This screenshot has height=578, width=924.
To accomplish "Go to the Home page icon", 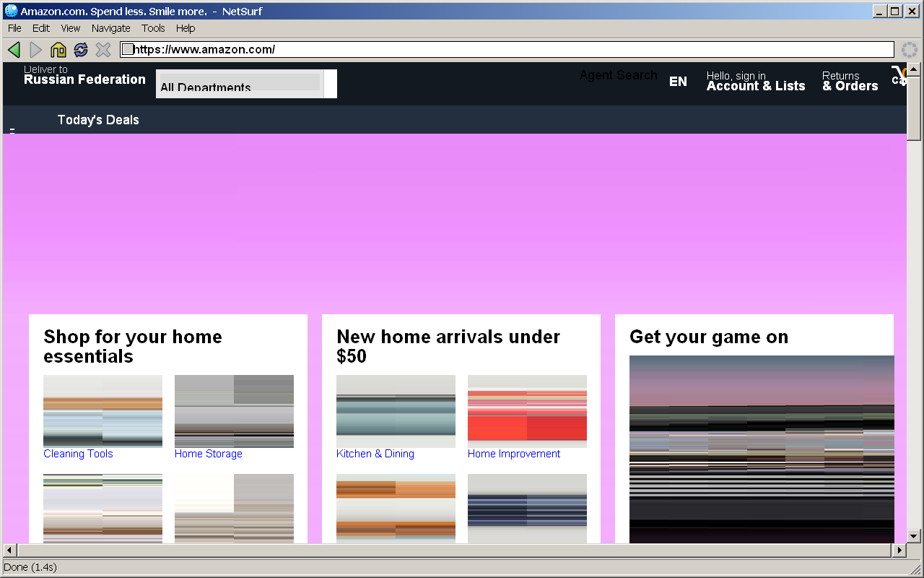I will tap(58, 50).
